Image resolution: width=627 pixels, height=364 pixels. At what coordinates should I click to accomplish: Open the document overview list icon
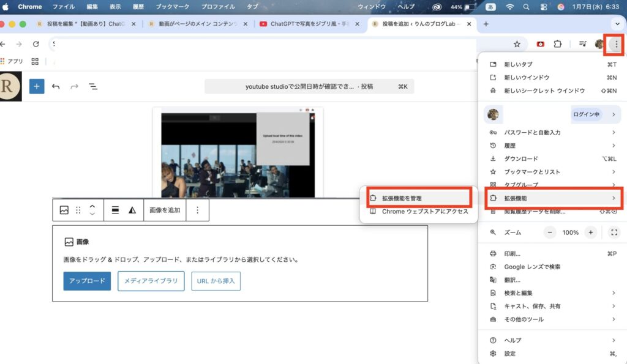pos(93,87)
